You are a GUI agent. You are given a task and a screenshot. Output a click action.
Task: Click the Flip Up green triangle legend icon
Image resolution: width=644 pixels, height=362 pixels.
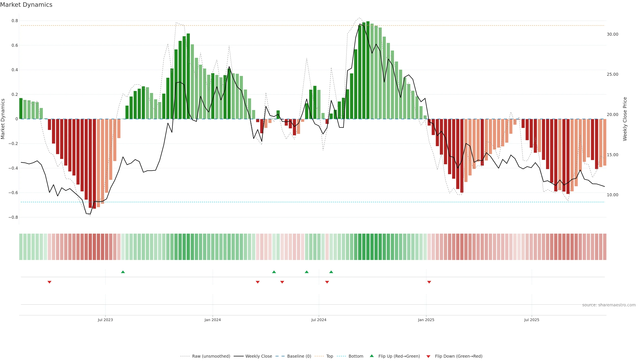click(372, 356)
